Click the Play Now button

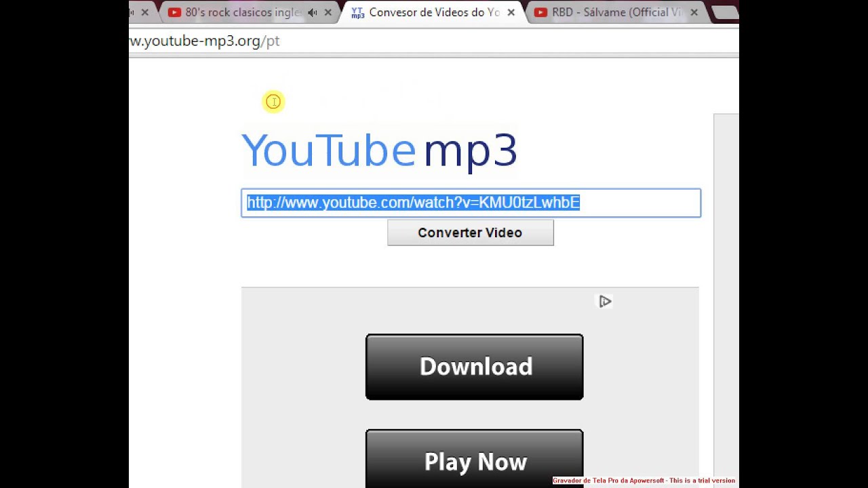click(474, 459)
